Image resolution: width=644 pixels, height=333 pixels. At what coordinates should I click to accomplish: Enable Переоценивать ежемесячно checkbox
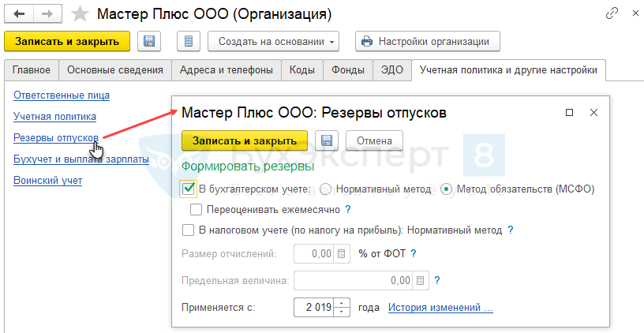pyautogui.click(x=197, y=210)
